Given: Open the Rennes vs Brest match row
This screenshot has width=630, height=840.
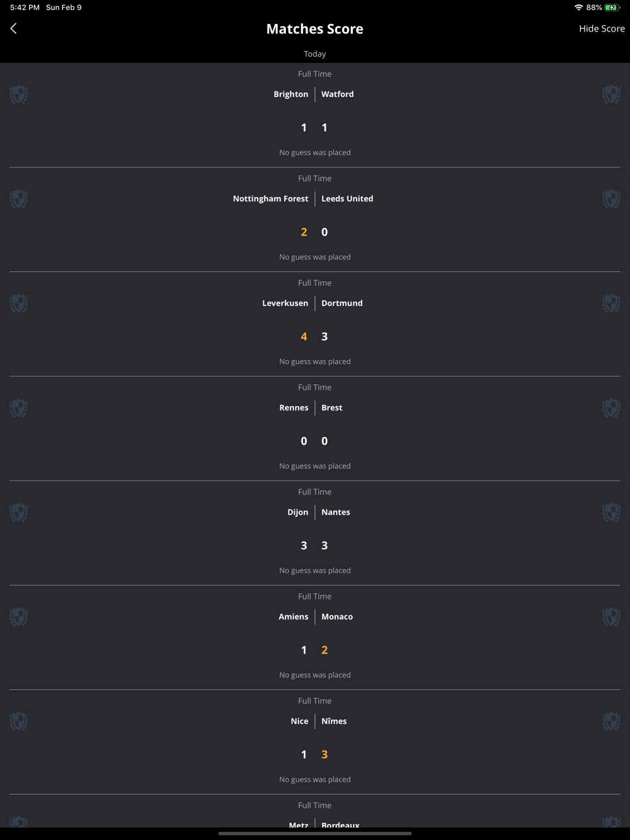Looking at the screenshot, I should click(x=315, y=428).
